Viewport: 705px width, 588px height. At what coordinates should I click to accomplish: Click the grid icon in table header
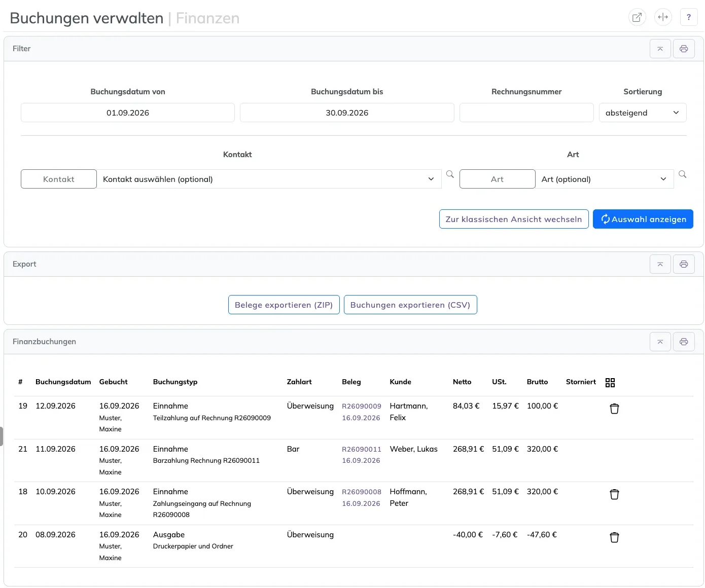pos(610,383)
